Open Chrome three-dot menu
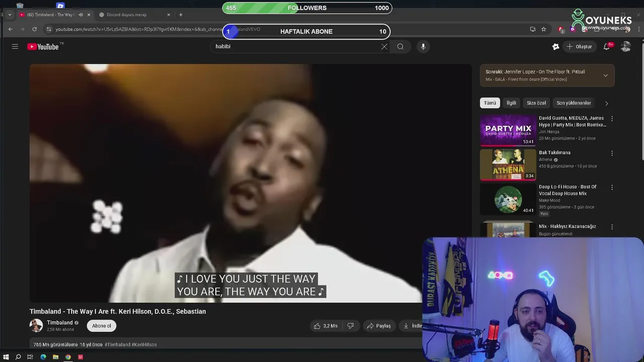Image resolution: width=644 pixels, height=362 pixels. (x=639, y=29)
